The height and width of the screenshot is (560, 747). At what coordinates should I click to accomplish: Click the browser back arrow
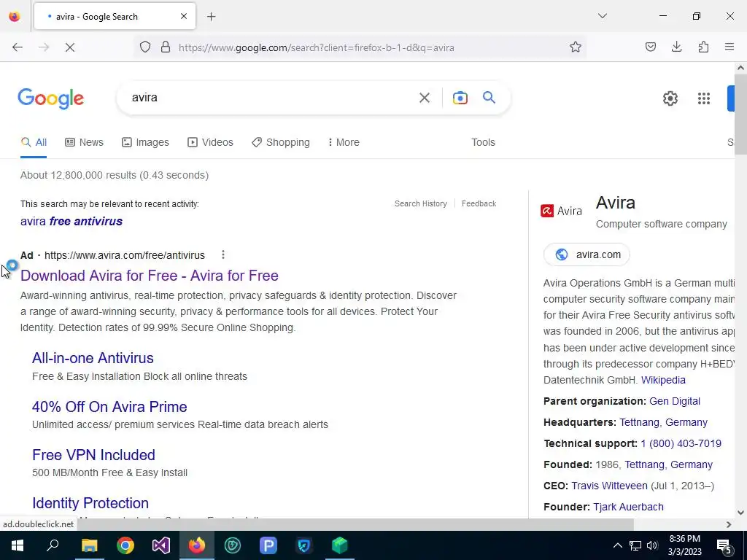click(x=18, y=47)
